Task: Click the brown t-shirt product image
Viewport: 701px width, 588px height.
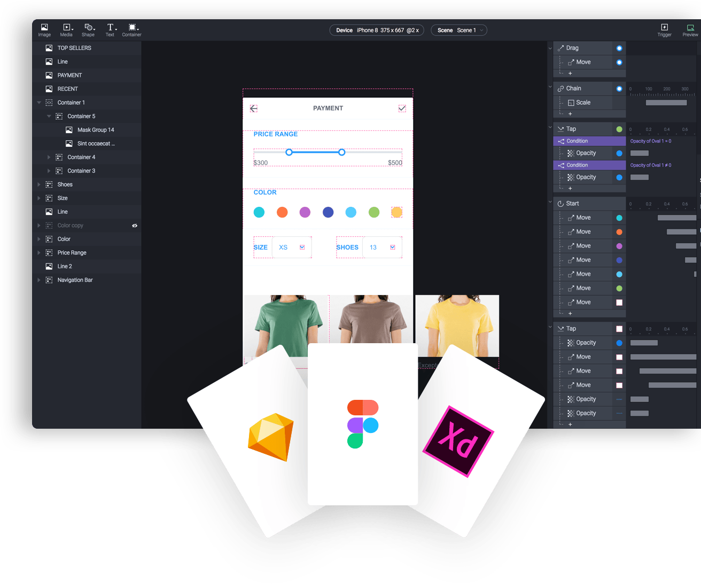Action: click(372, 319)
